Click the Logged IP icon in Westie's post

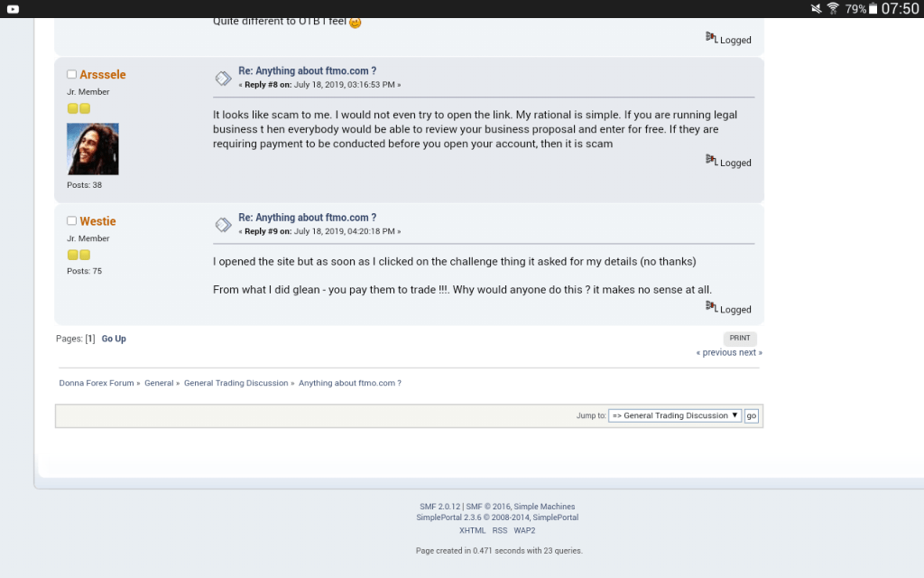click(x=711, y=307)
